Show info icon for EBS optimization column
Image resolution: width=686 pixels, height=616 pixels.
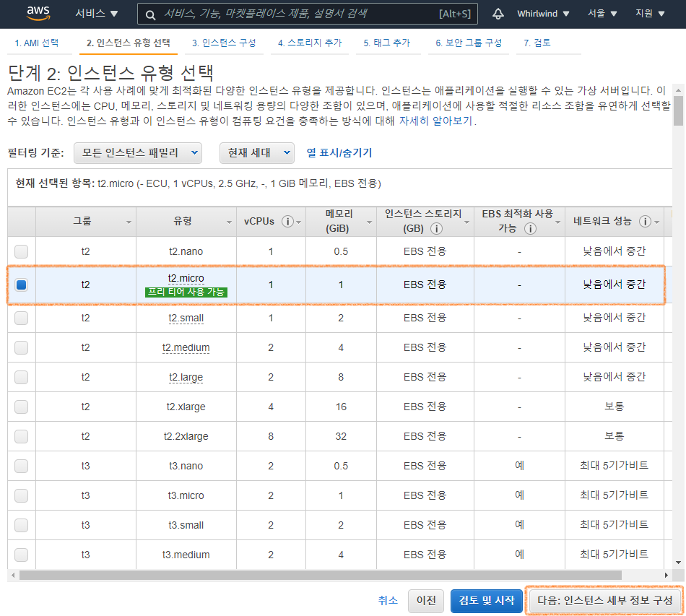click(x=530, y=228)
